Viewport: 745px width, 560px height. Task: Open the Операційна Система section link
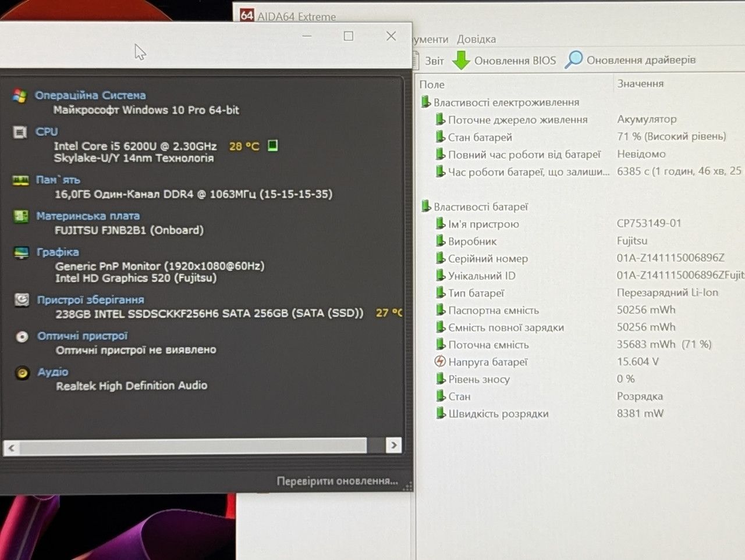click(x=90, y=95)
